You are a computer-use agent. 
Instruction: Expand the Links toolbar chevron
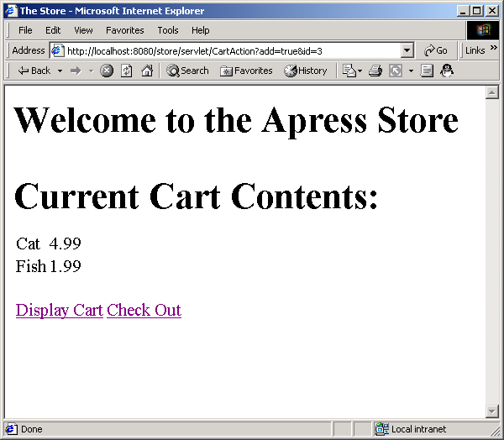pos(493,50)
